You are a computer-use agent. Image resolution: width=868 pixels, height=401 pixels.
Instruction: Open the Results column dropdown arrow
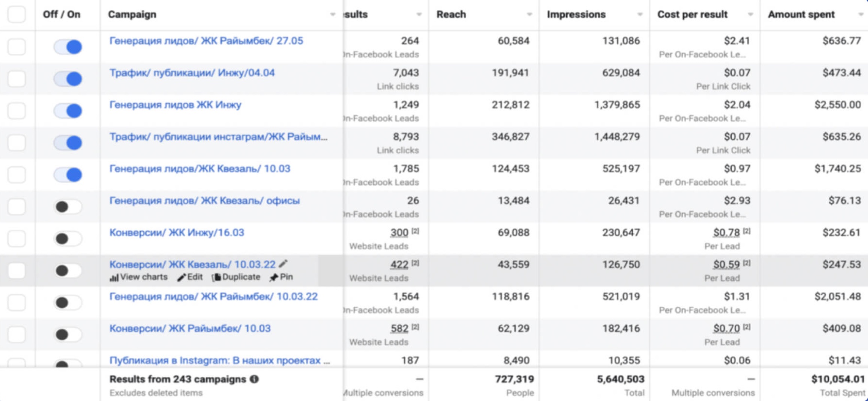click(x=419, y=15)
